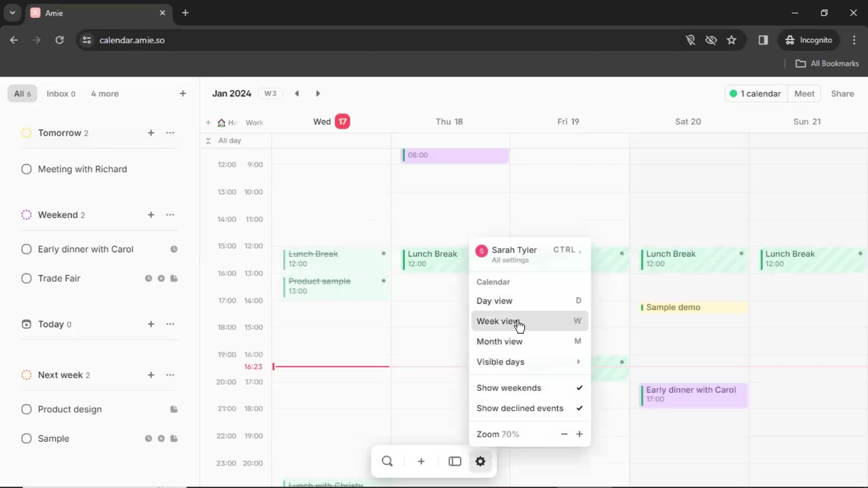This screenshot has height=488, width=868.
Task: Click the sidebar toggle icon in bottom toolbar
Action: [x=454, y=461]
